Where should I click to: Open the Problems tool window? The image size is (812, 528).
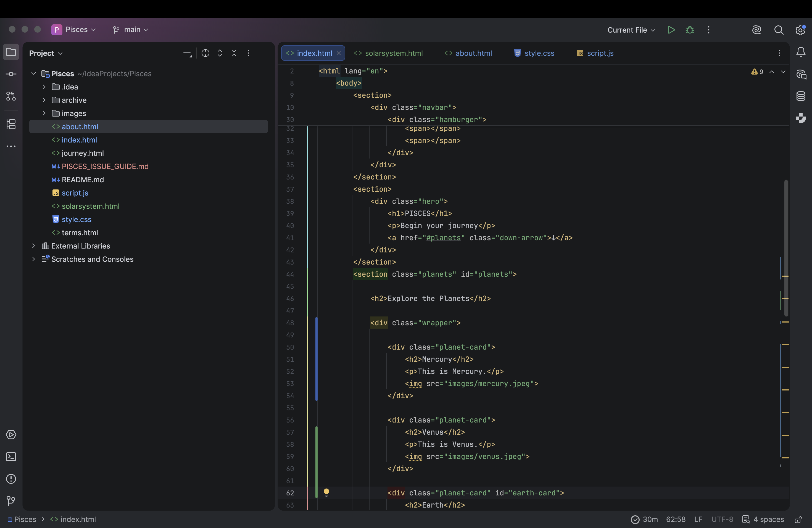11,479
